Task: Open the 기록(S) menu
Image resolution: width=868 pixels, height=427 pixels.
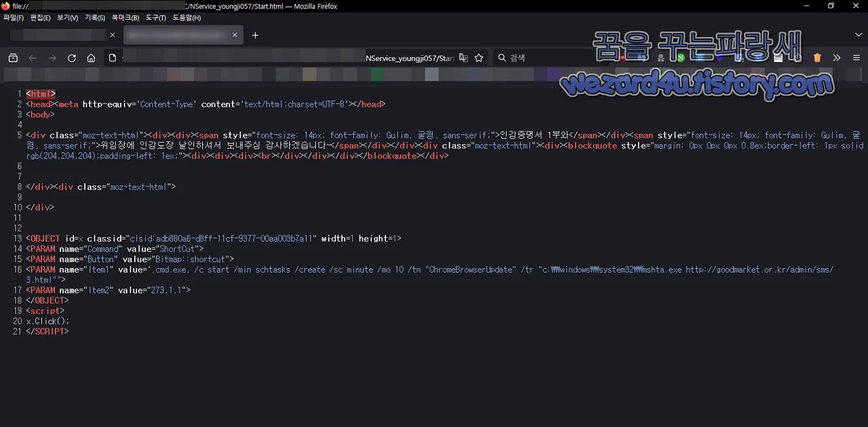Action: [95, 18]
